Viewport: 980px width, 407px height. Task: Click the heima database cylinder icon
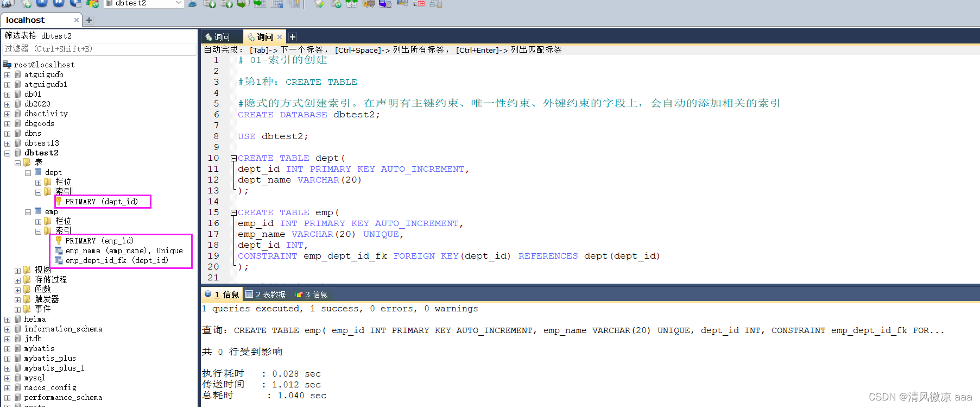[x=18, y=319]
